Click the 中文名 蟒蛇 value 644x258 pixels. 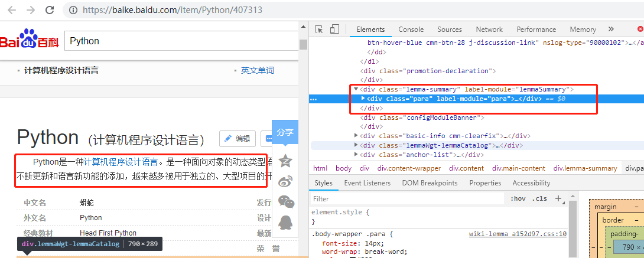click(87, 203)
